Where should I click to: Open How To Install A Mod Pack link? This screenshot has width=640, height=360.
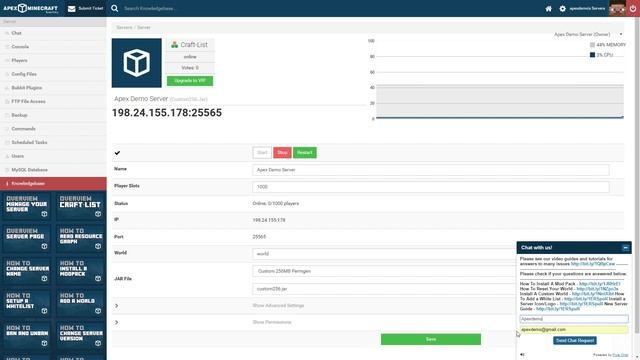point(600,284)
